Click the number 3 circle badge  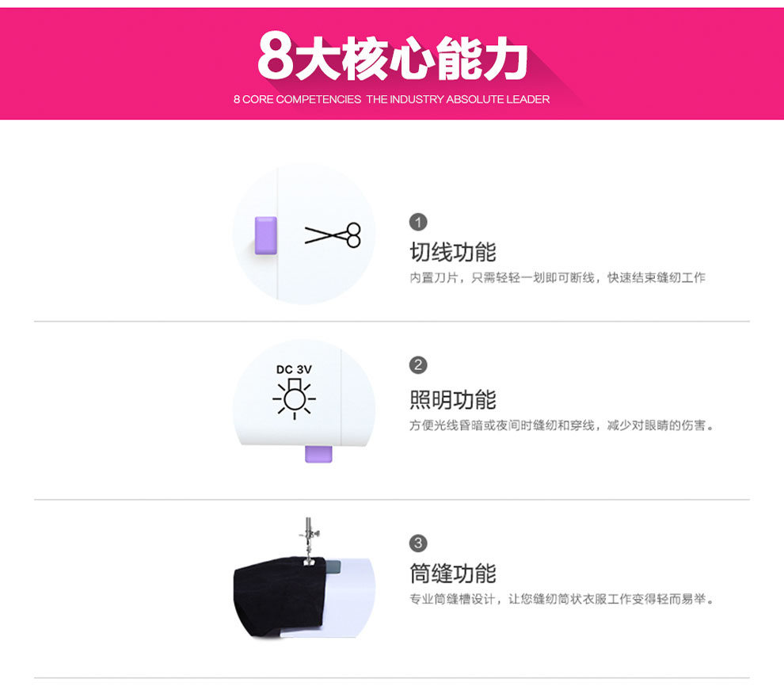pos(418,543)
